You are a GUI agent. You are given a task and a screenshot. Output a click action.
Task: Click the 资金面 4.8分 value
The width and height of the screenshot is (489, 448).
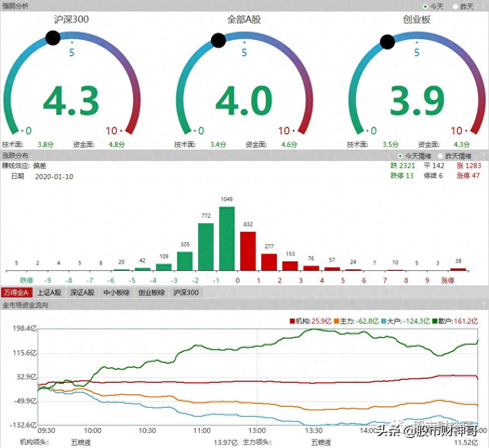coord(117,144)
